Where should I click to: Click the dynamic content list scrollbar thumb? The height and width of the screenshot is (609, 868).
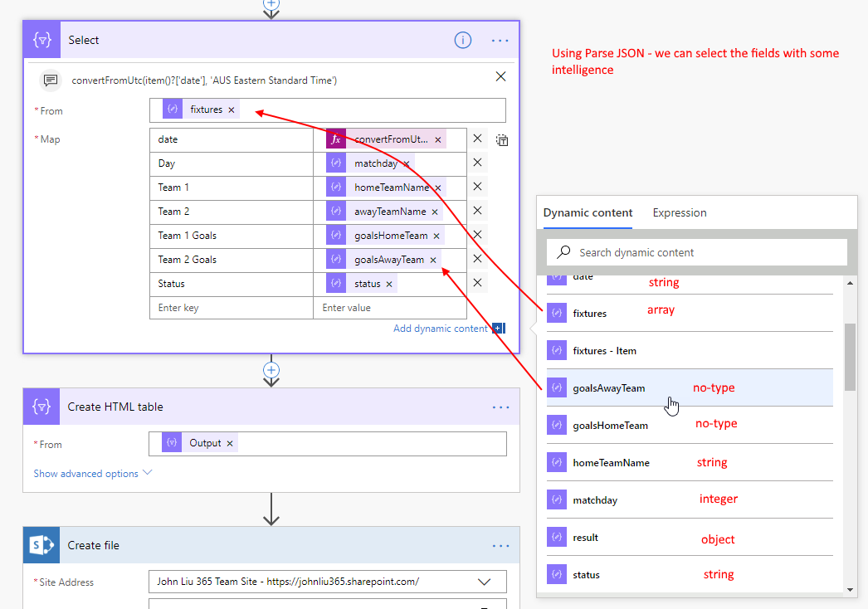click(x=850, y=357)
